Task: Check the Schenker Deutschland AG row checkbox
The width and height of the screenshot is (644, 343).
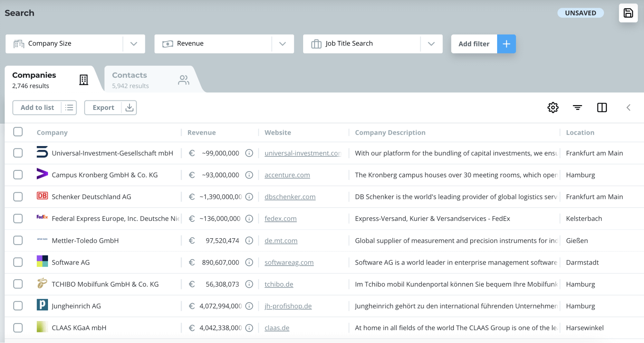Action: pos(18,196)
